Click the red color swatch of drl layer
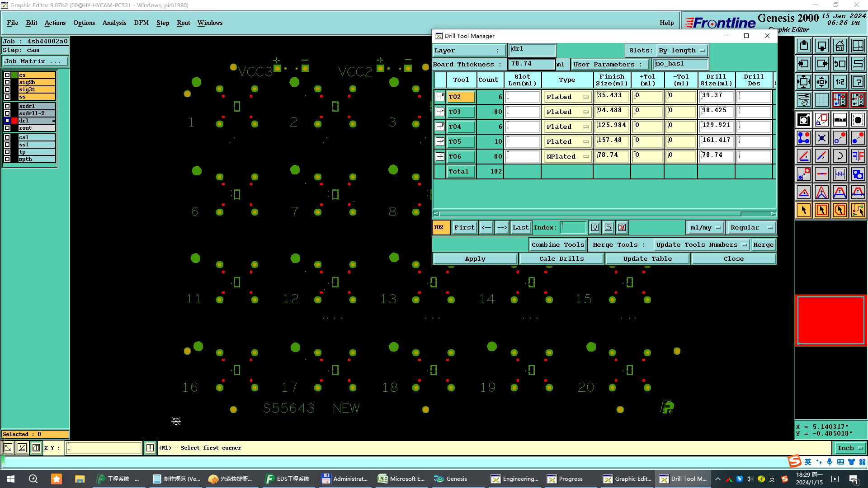Image resolution: width=868 pixels, height=488 pixels. tap(14, 121)
